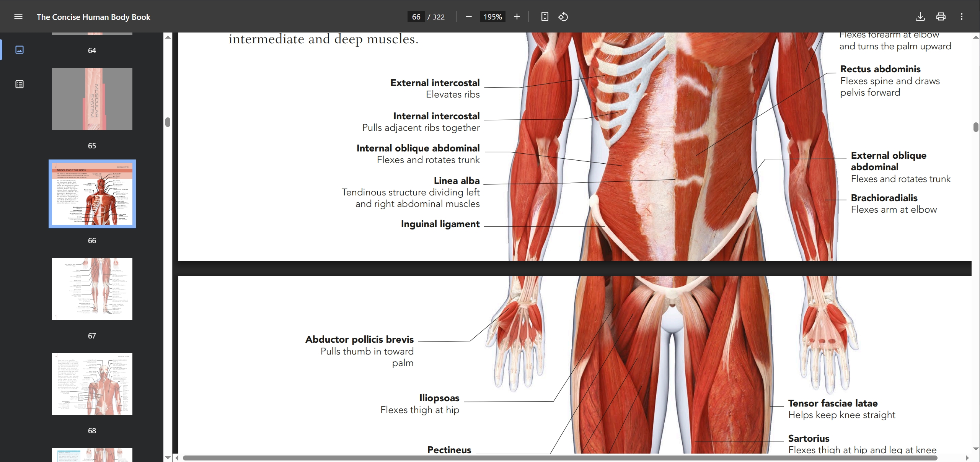Image resolution: width=980 pixels, height=462 pixels.
Task: Click the 'Sartorius' label
Action: [809, 438]
